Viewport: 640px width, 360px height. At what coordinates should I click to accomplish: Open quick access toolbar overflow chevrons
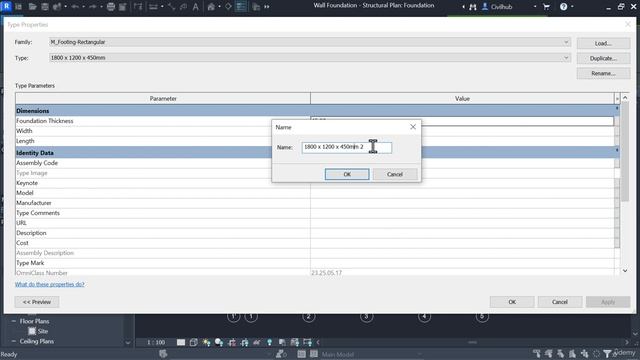point(267,7)
